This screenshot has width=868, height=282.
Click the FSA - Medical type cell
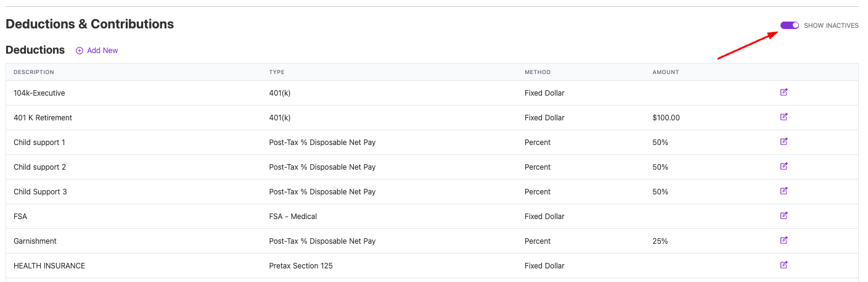coord(293,217)
